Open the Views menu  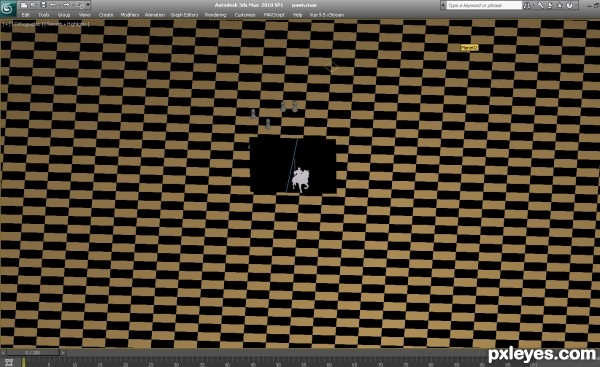click(x=85, y=15)
